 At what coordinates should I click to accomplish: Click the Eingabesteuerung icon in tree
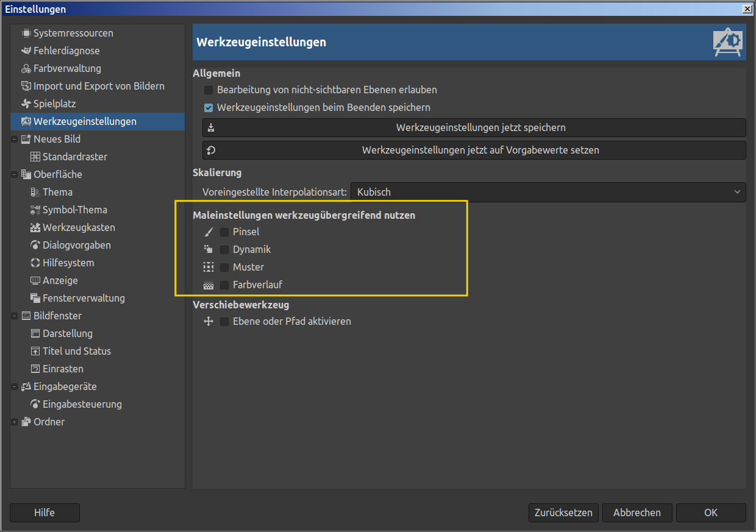pyautogui.click(x=35, y=404)
